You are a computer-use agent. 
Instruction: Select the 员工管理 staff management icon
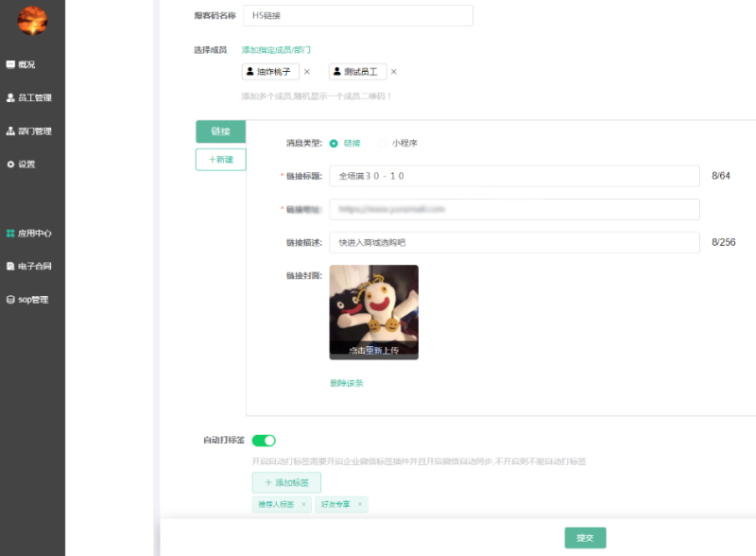pyautogui.click(x=33, y=97)
